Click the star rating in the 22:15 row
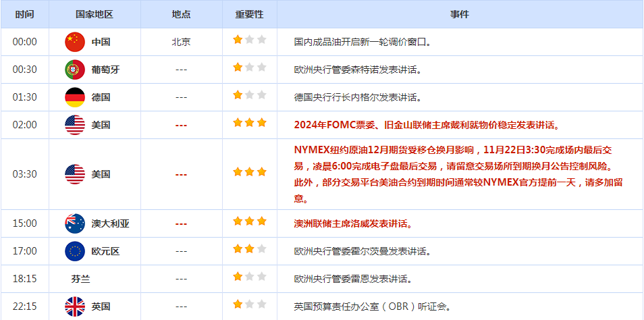 click(x=250, y=304)
